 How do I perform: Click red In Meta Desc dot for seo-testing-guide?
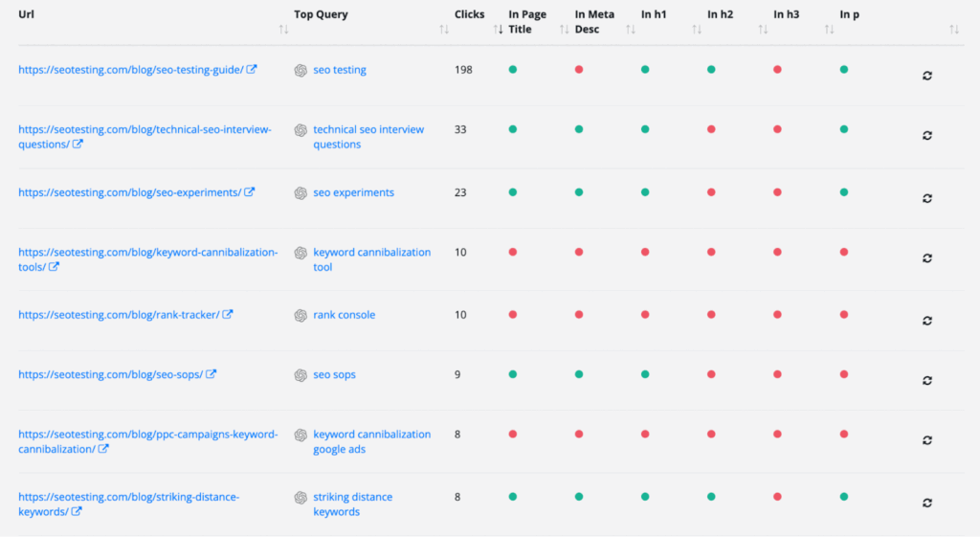point(579,70)
